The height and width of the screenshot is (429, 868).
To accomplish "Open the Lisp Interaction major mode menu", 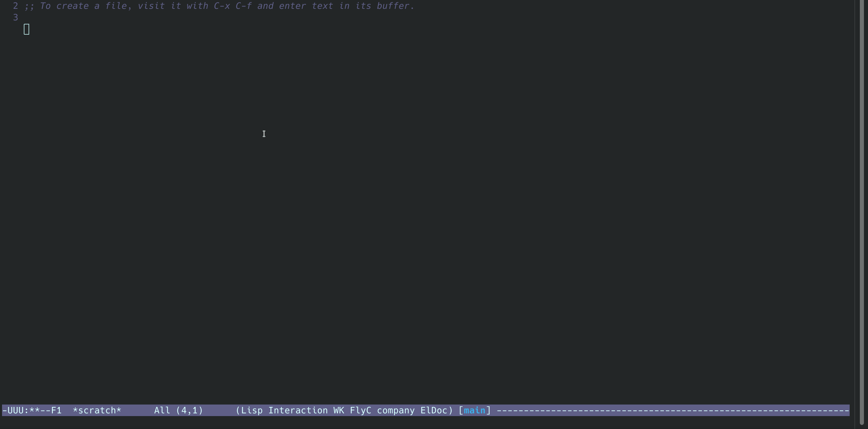I will [284, 410].
